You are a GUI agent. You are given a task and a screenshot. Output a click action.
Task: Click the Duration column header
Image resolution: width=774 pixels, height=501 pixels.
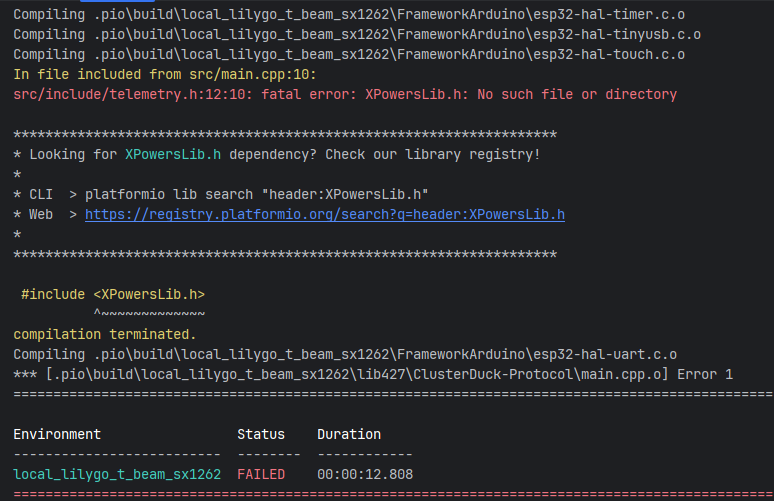(349, 434)
